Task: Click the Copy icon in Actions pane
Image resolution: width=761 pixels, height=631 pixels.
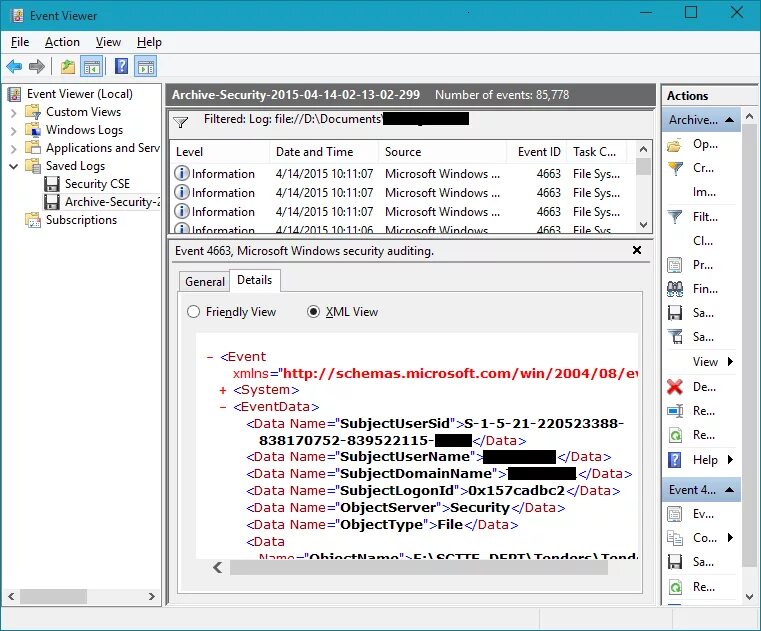Action: (675, 537)
